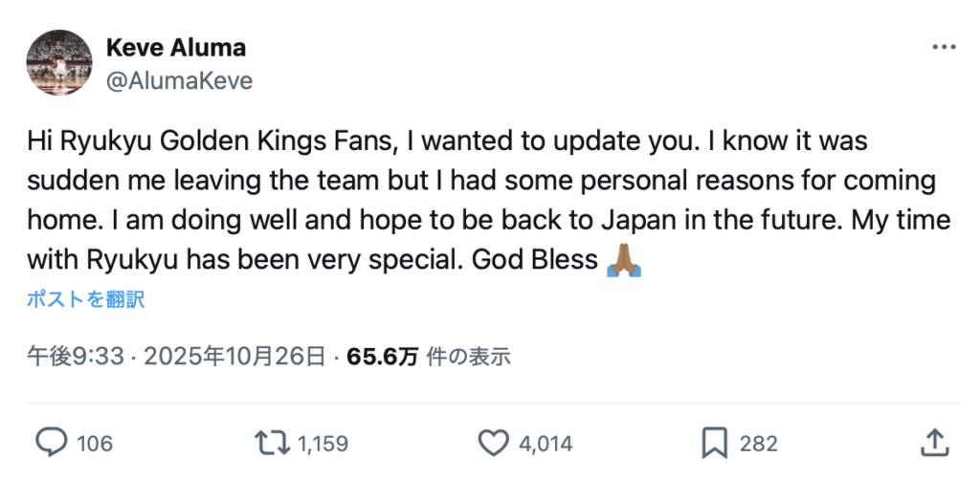Click the praying hands emoji in tweet

click(x=624, y=259)
